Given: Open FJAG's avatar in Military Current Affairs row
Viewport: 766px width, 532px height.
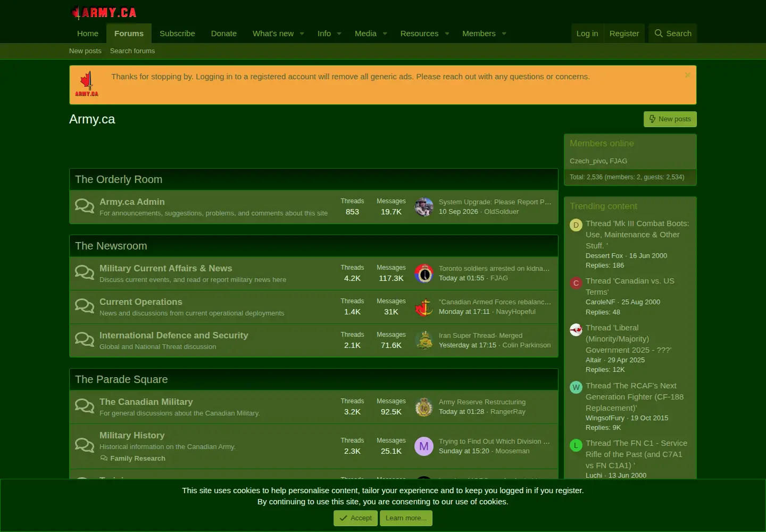Looking at the screenshot, I should click(424, 273).
